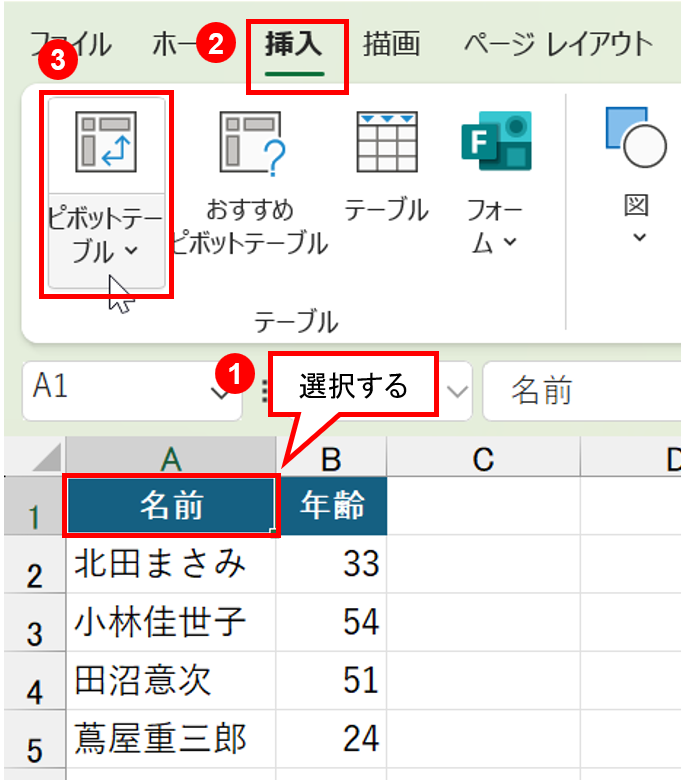Image resolution: width=684 pixels, height=784 pixels.
Task: Expand the formula bar chevron
Action: pos(457,391)
